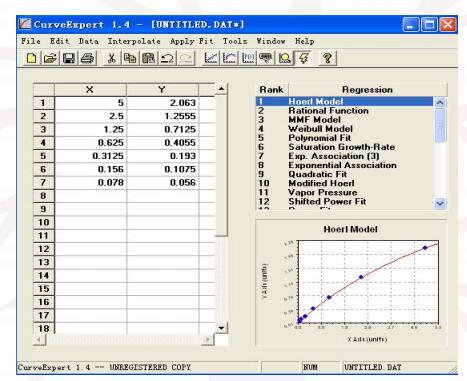The image size is (467, 381).
Task: Click the Undo toolbar icon
Action: [x=167, y=58]
